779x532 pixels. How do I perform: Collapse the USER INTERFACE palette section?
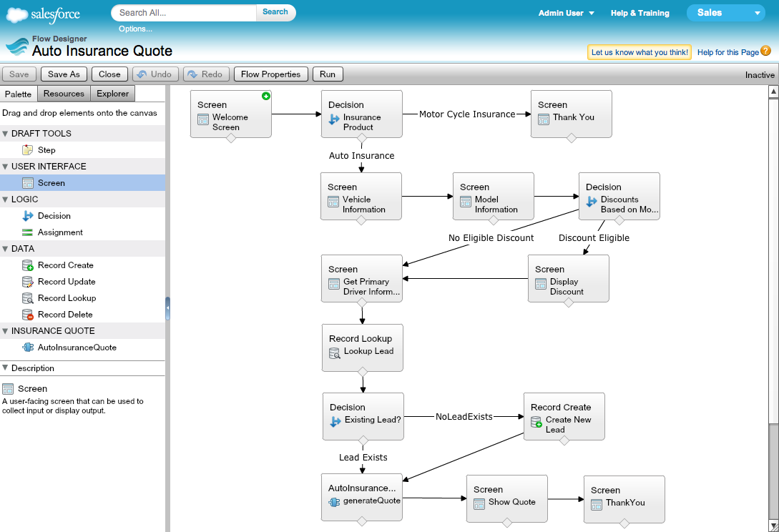[6, 167]
